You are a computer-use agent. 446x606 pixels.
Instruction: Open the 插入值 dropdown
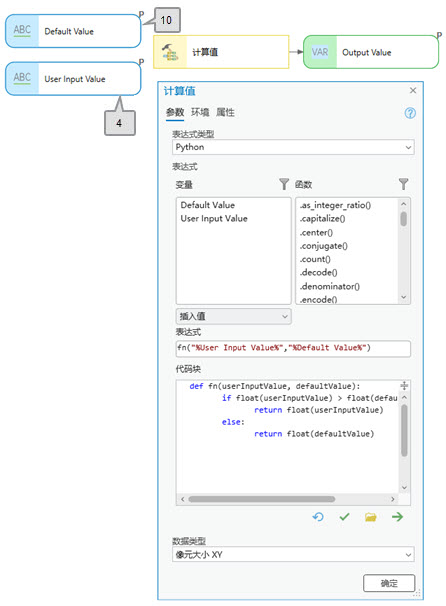pos(233,316)
